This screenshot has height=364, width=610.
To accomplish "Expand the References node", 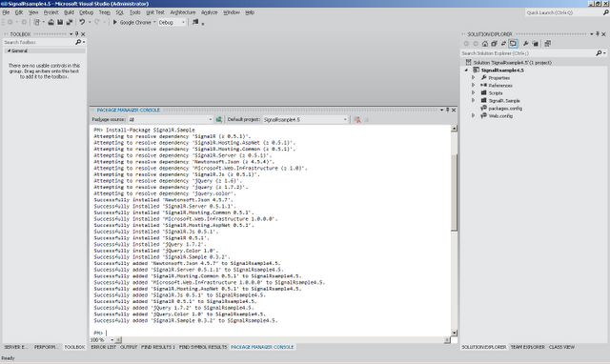I will [474, 85].
